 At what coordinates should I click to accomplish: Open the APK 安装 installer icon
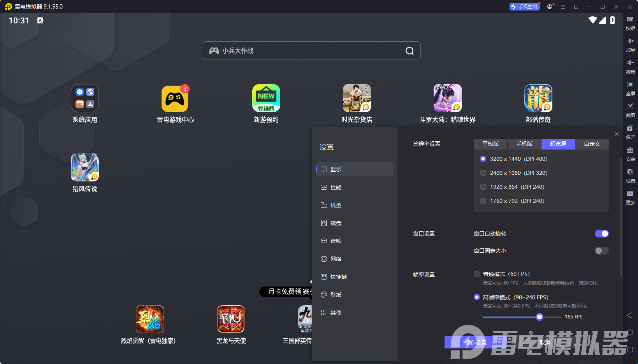click(x=631, y=154)
